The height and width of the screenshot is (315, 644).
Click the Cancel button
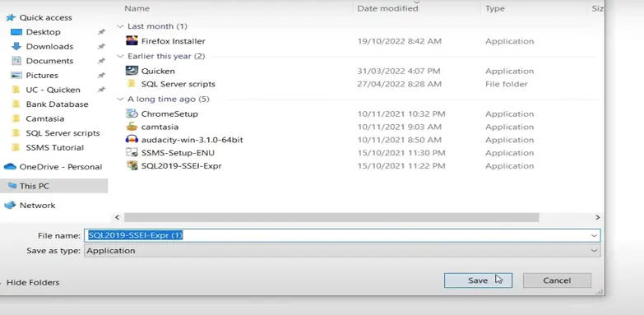[557, 280]
